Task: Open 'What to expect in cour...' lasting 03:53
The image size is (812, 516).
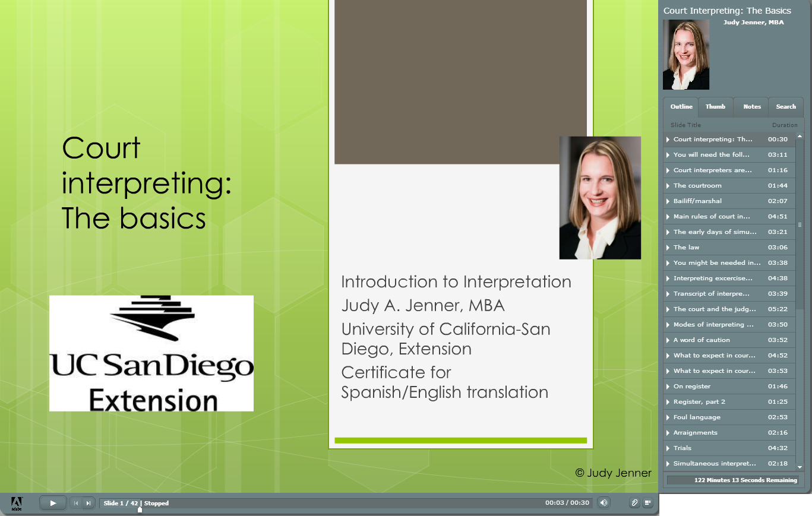Action: pos(729,371)
